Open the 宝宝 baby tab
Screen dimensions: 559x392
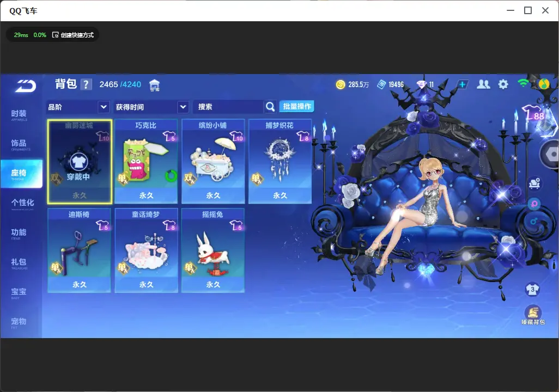pos(19,292)
